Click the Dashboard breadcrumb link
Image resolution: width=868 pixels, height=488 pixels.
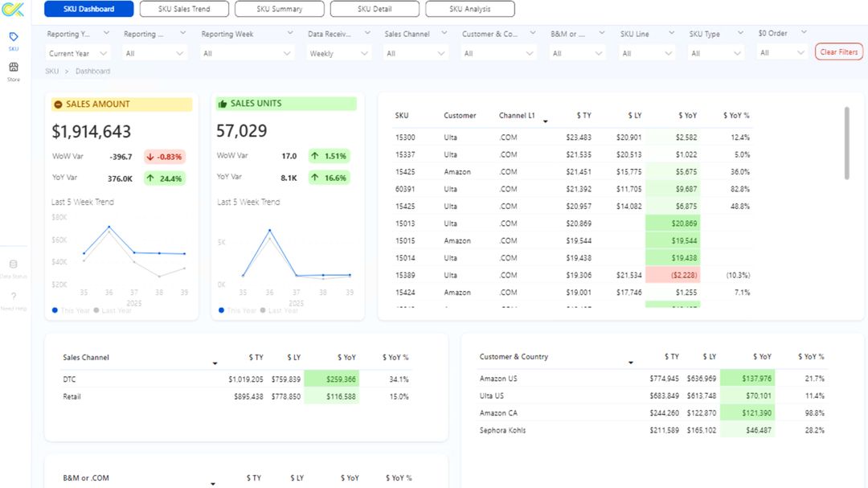pyautogui.click(x=92, y=71)
